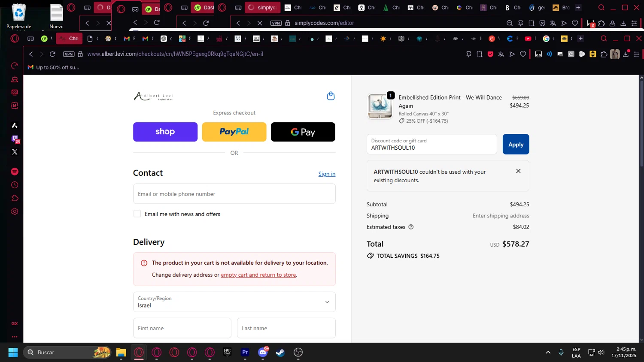Select simplycodes tab in background window
Screen dimensions: 644x362
point(262,7)
